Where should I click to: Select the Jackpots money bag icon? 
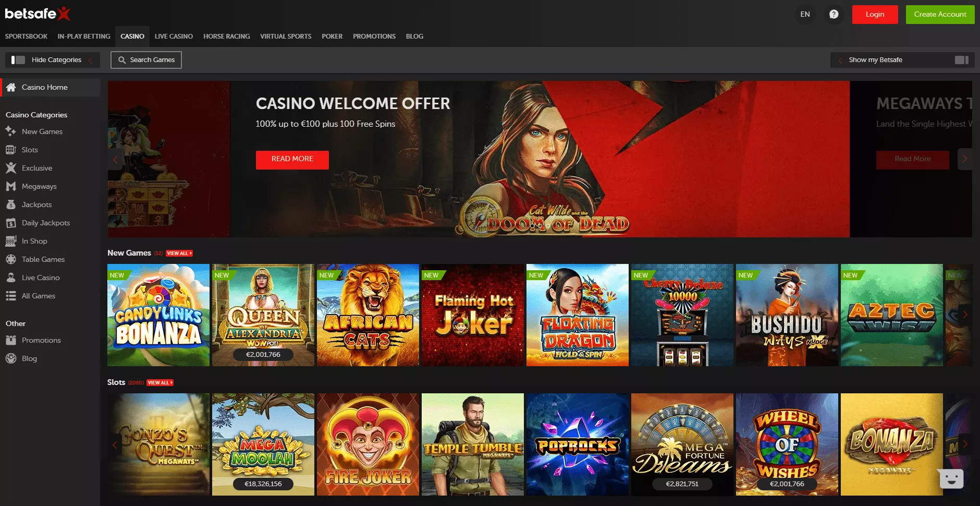point(11,204)
